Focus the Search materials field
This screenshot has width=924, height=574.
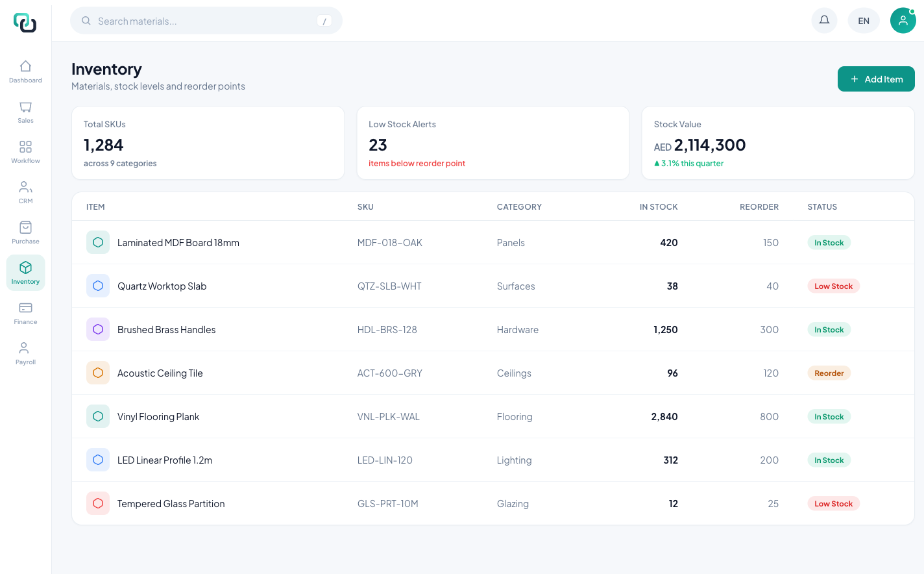[x=206, y=21]
